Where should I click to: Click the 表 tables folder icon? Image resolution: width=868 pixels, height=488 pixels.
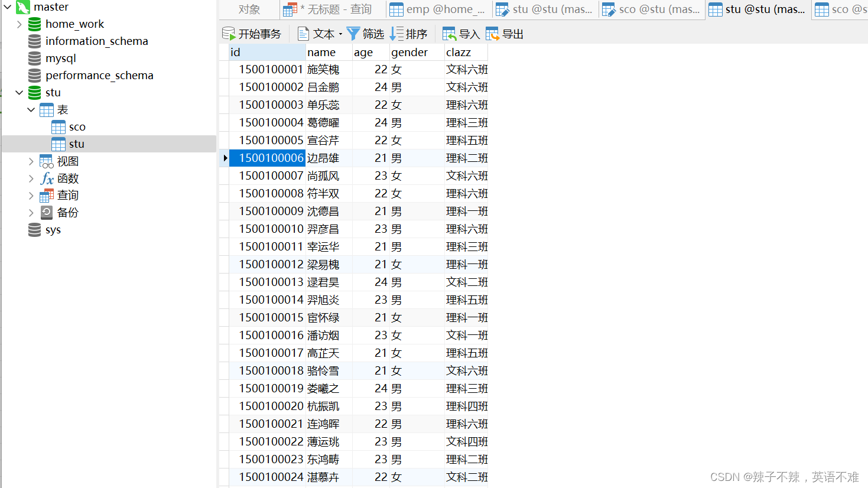[x=47, y=110]
